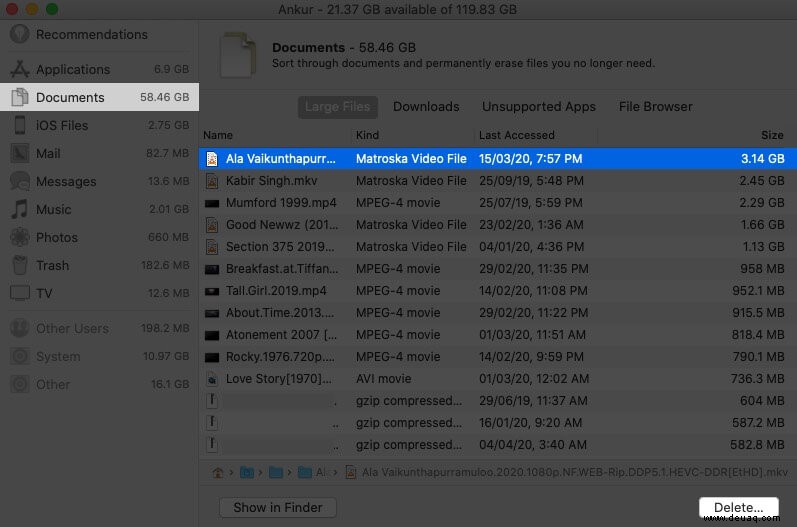
Task: Click the AVI movie kind cell
Action: pos(384,379)
